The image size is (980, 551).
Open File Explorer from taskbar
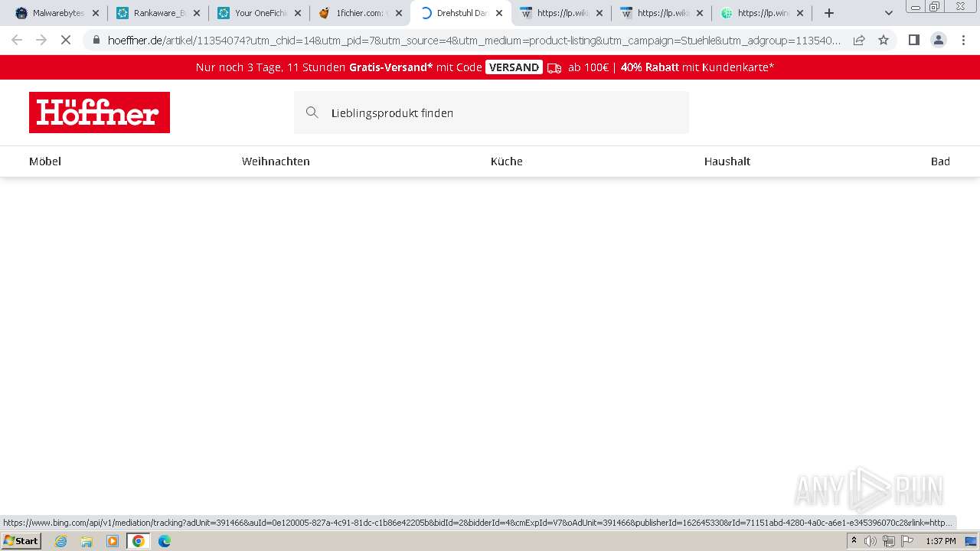87,541
